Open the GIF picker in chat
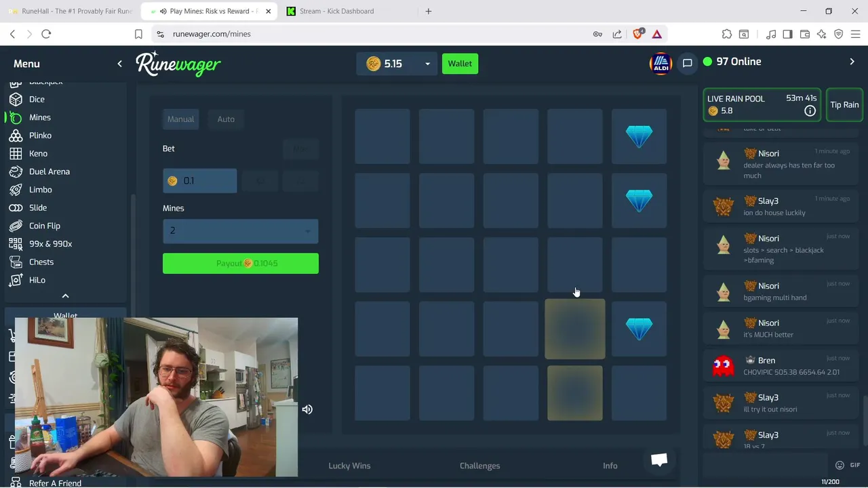Screen dimensions: 868x488 pos(855,465)
